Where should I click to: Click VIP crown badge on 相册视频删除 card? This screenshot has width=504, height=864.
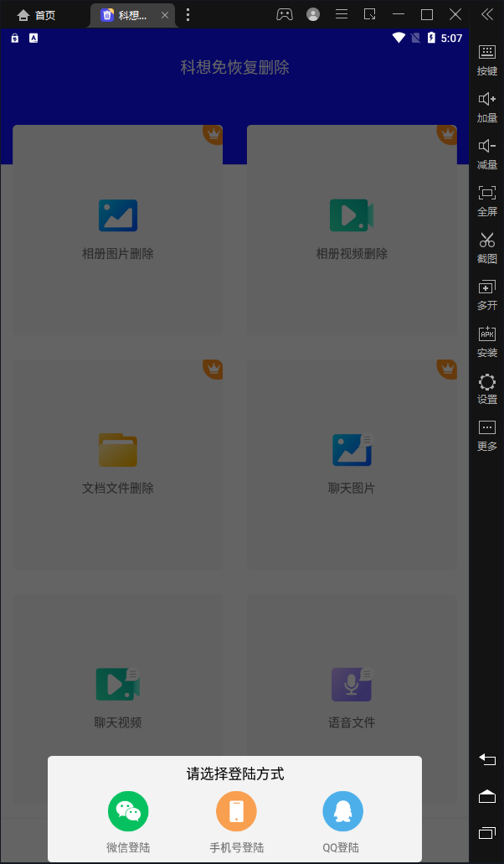[448, 134]
